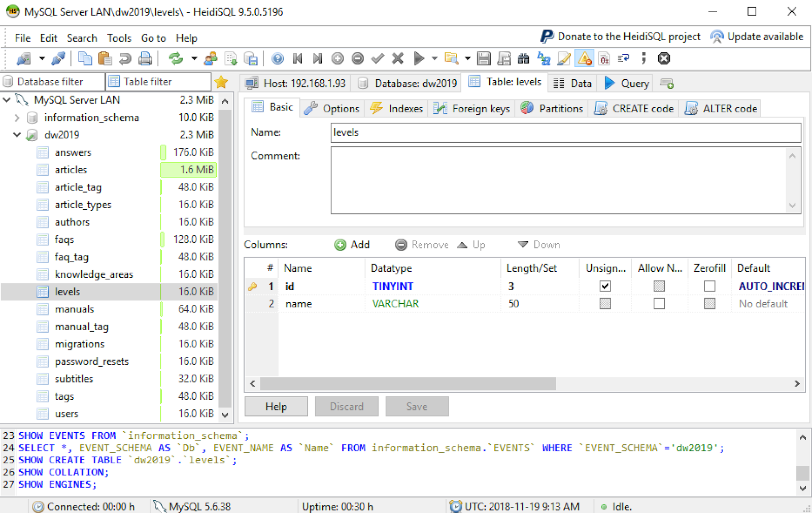Image resolution: width=812 pixels, height=513 pixels.
Task: Toggle Zerofill for the id column
Action: (x=709, y=286)
